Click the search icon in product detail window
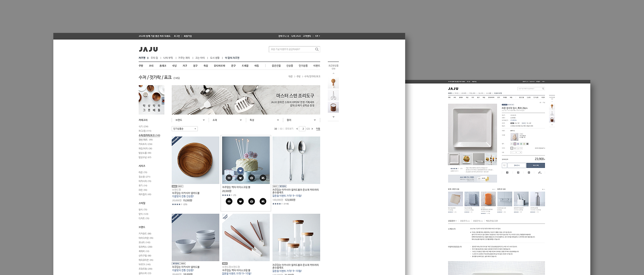Image resolution: width=644 pixels, height=275 pixels. (x=543, y=89)
